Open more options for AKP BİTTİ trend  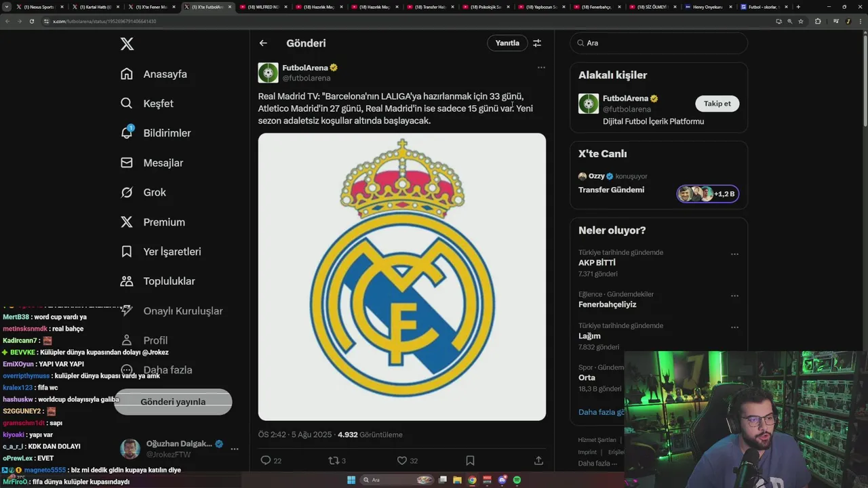(x=734, y=254)
